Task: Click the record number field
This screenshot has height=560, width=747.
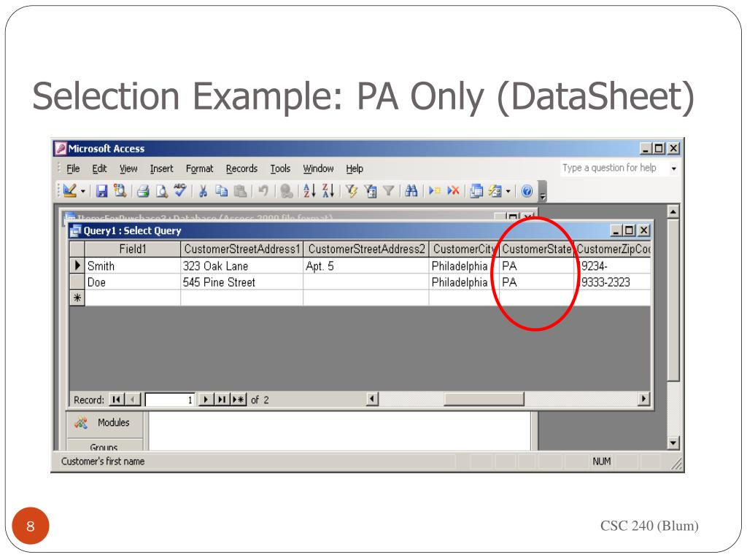Action: (x=169, y=400)
